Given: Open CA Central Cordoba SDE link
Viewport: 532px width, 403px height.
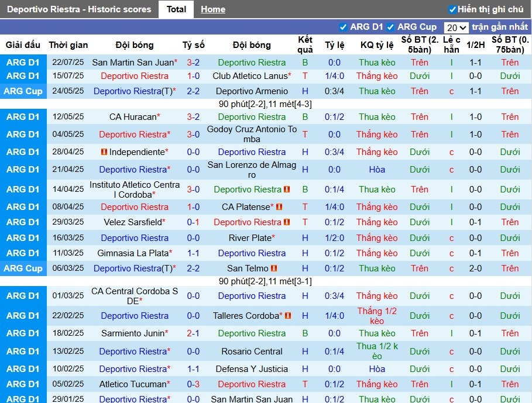Looking at the screenshot, I should tap(135, 296).
